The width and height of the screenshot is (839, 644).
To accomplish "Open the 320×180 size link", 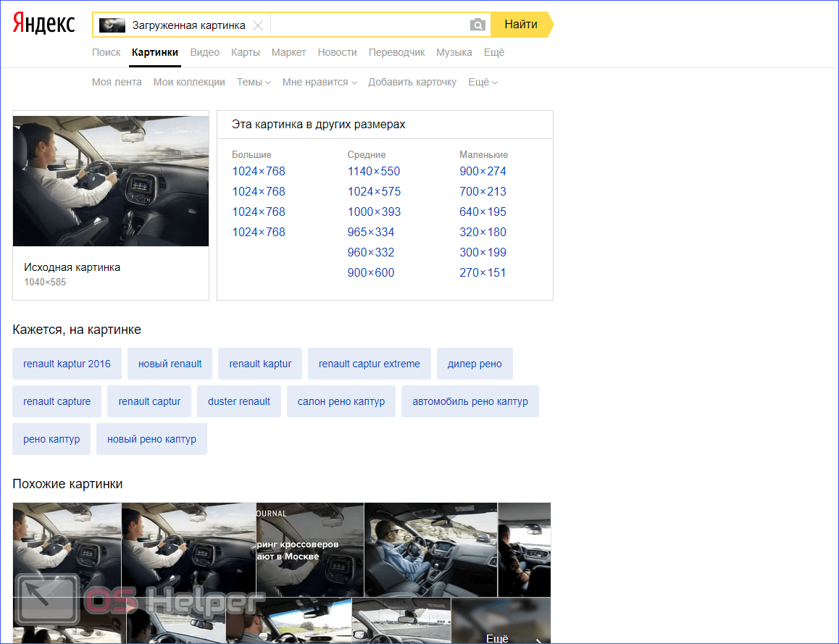I will tap(483, 232).
